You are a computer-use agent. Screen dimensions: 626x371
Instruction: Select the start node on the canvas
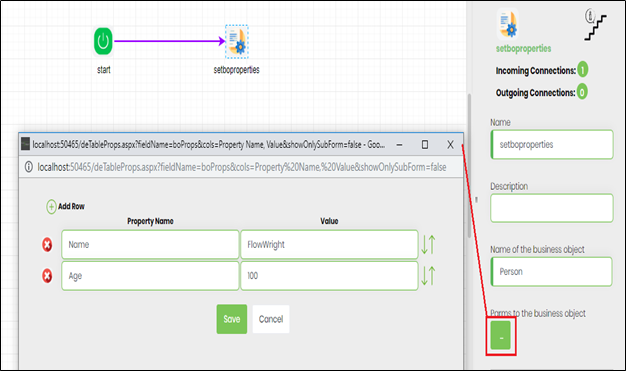[103, 41]
